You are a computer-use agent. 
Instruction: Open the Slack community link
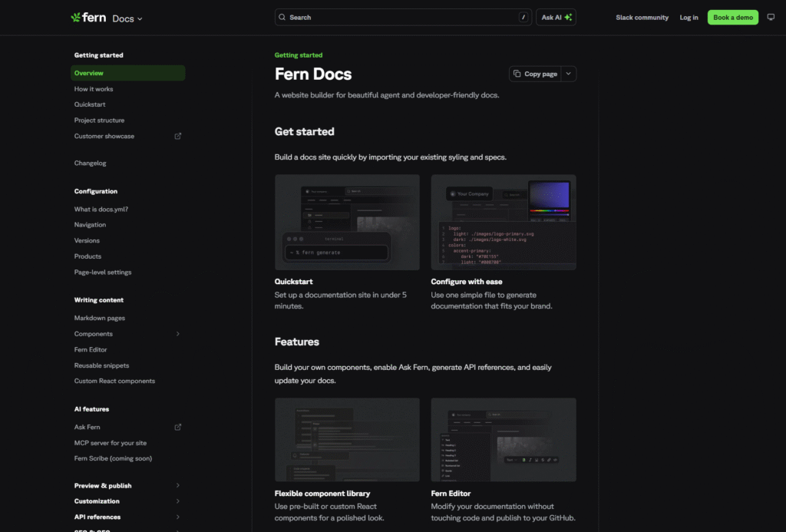point(642,18)
